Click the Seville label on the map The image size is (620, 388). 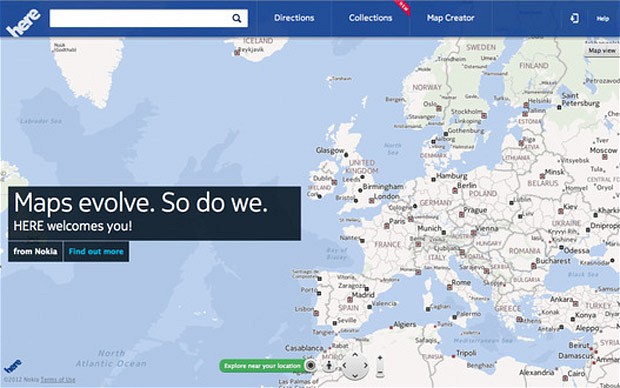click(347, 320)
